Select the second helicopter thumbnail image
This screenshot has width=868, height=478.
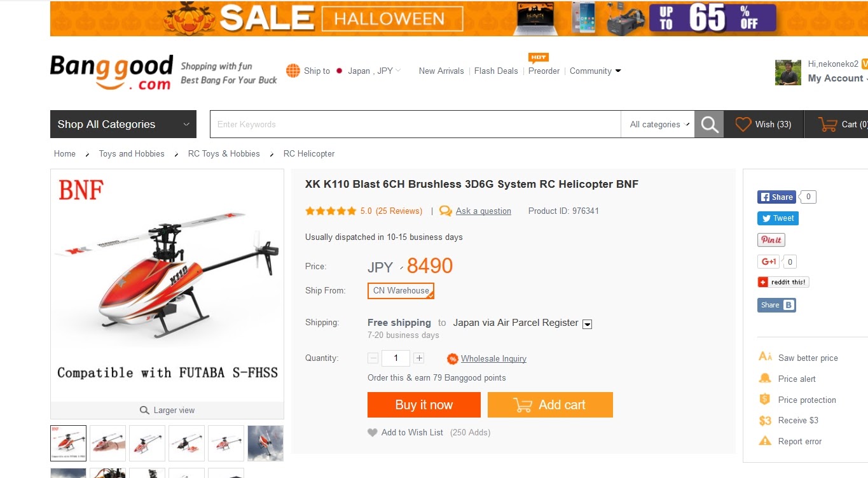(x=107, y=443)
